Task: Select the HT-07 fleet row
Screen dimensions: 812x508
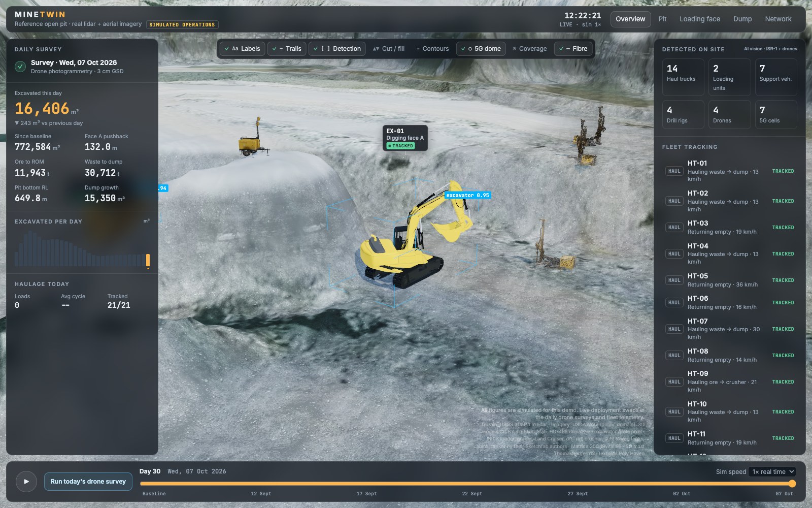Action: coord(730,329)
